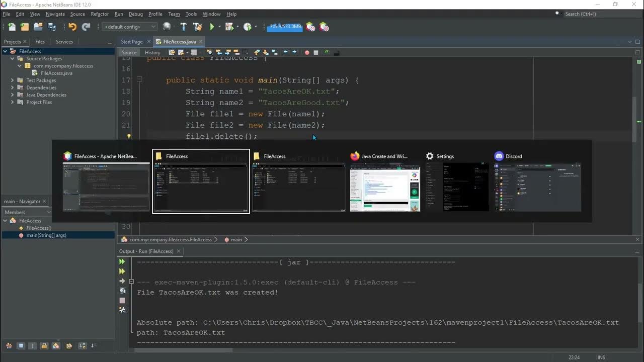Click the Debug Project toolbar icon
The width and height of the screenshot is (644, 362).
tap(229, 27)
